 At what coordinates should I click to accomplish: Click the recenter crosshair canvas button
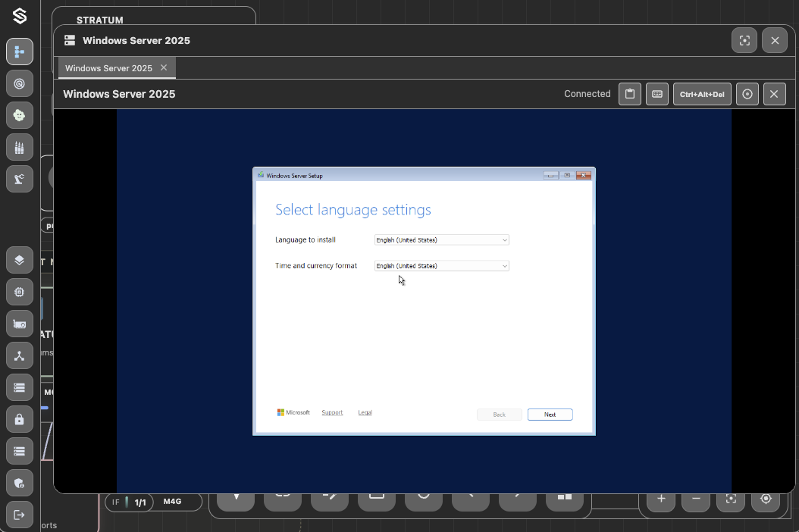click(x=766, y=499)
